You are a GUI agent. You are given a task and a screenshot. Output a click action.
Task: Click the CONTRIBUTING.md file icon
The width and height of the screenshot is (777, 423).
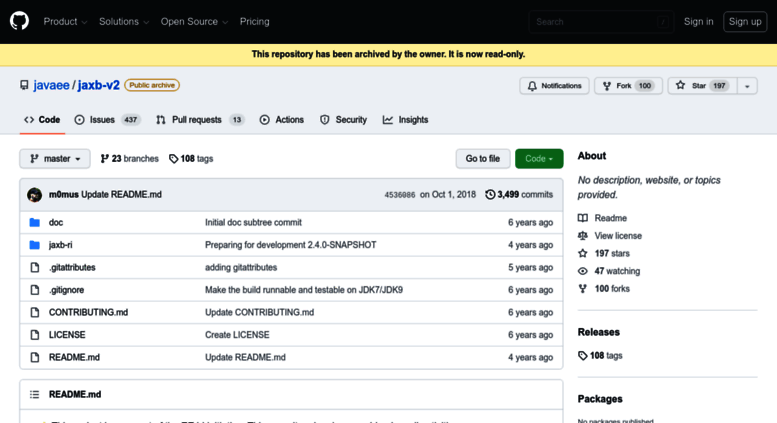(x=35, y=313)
